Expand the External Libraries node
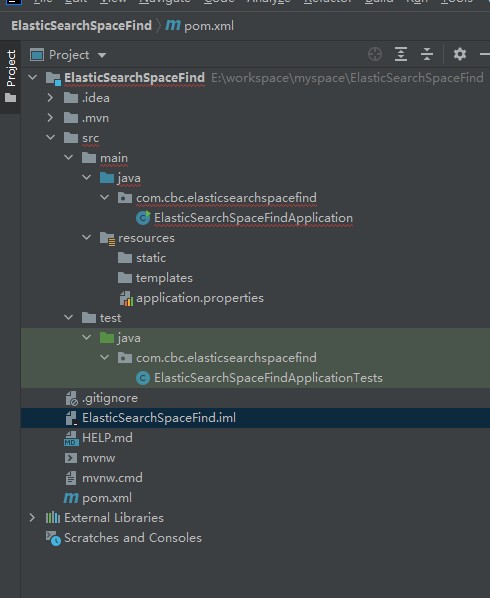Screen dimensions: 490x598 coord(32,518)
